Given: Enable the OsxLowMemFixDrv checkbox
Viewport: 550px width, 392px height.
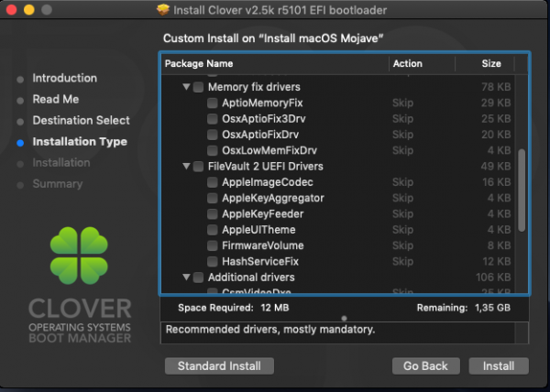Looking at the screenshot, I should tap(213, 150).
